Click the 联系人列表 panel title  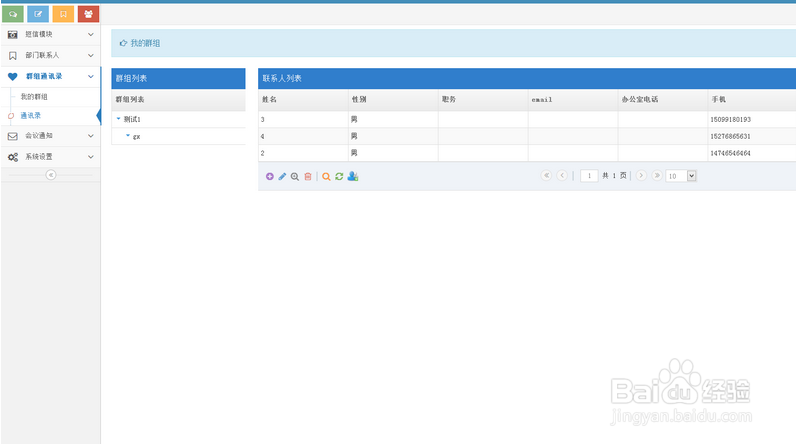coord(282,79)
